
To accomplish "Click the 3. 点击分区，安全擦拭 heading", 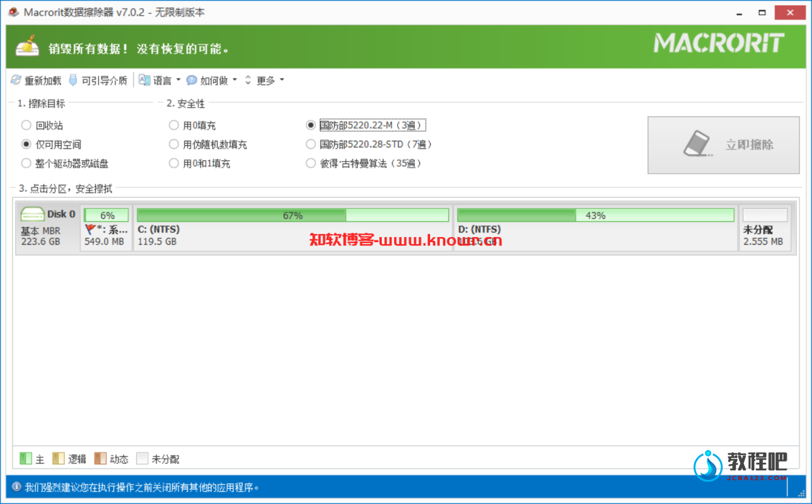I will tap(65, 188).
